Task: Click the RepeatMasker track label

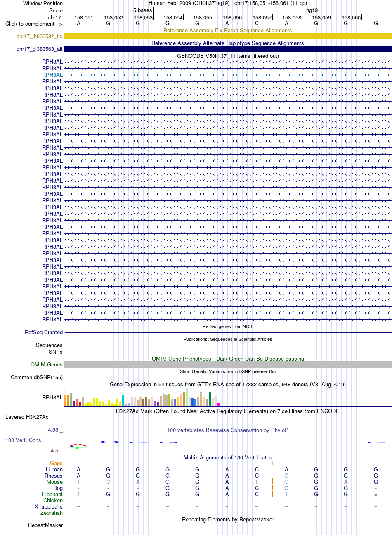Action: (45, 525)
